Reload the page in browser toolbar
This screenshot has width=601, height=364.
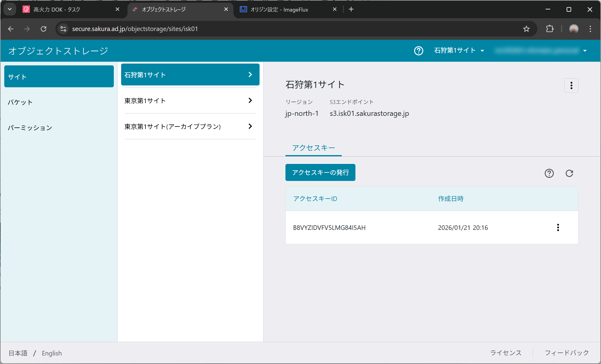pos(44,29)
